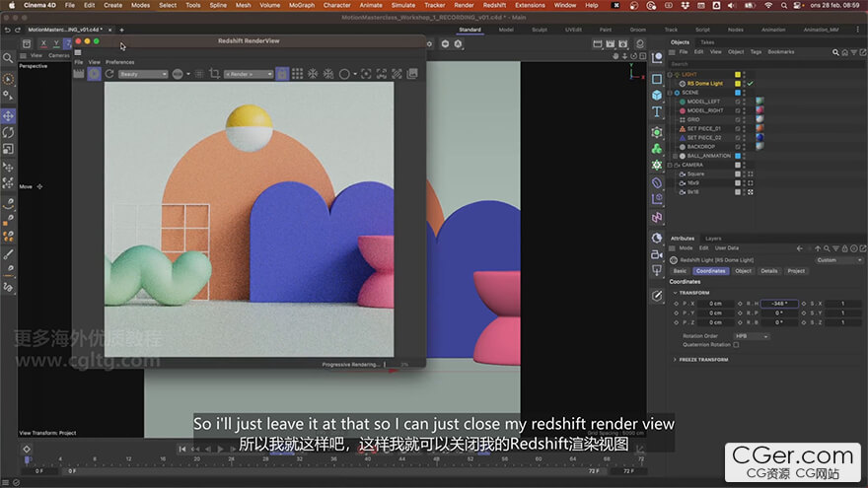Toggle the camera lock icon in RenderView
The width and height of the screenshot is (868, 488).
282,74
